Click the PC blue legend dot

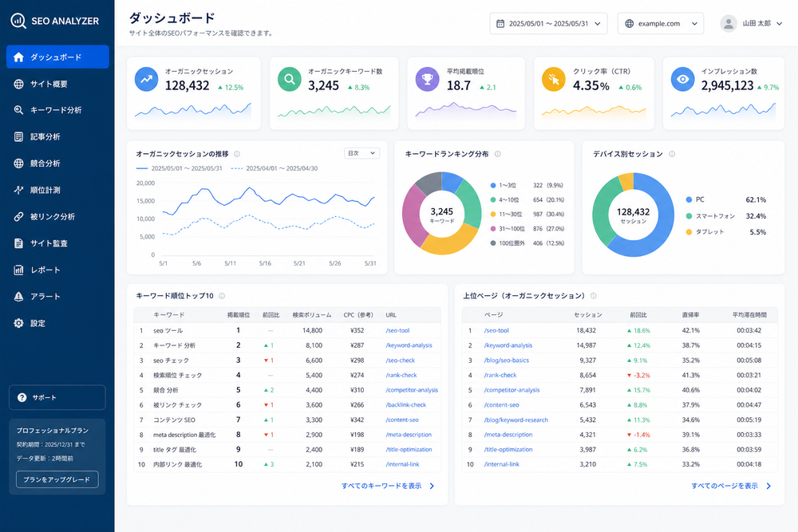[x=689, y=200]
